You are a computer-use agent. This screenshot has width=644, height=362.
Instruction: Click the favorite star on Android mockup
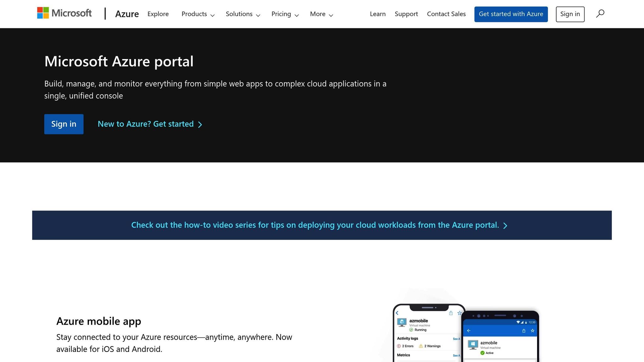coord(533,331)
